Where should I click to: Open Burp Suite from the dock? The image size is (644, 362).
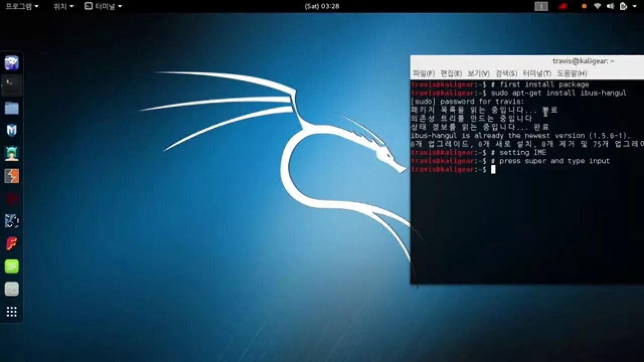[x=12, y=176]
